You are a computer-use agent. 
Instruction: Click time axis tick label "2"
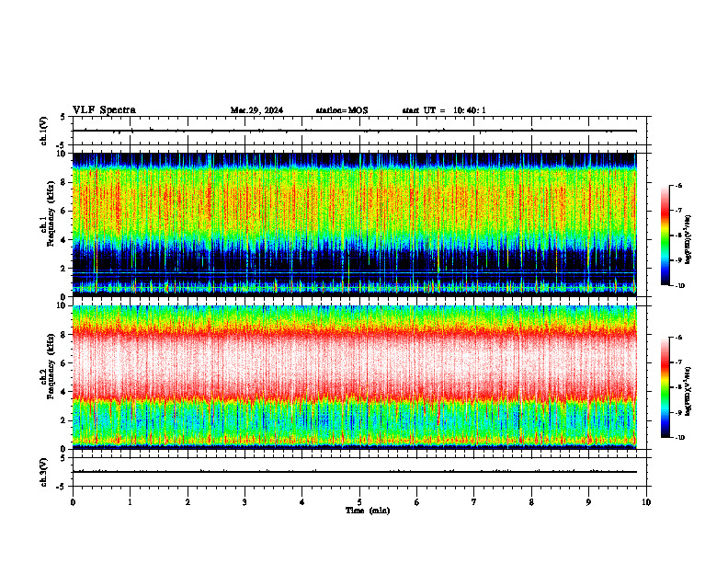pos(188,502)
